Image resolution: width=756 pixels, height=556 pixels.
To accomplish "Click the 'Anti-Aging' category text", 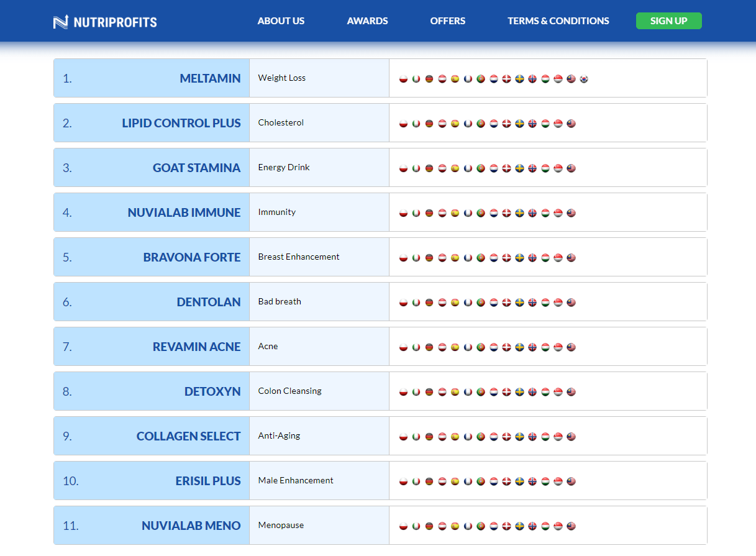I will pyautogui.click(x=279, y=436).
